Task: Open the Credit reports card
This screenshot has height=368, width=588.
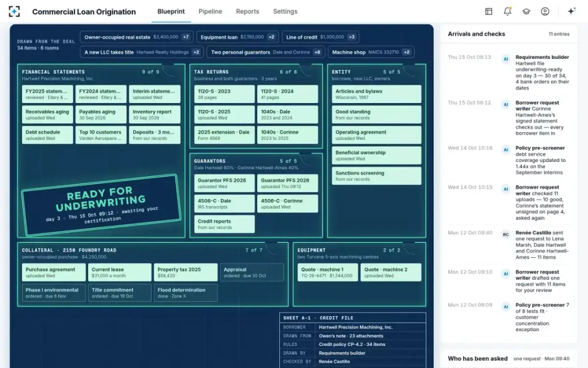Action: pos(224,224)
